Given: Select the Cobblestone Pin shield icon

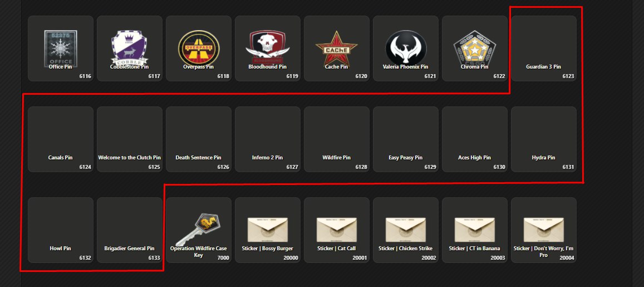Looking at the screenshot, I should point(129,48).
